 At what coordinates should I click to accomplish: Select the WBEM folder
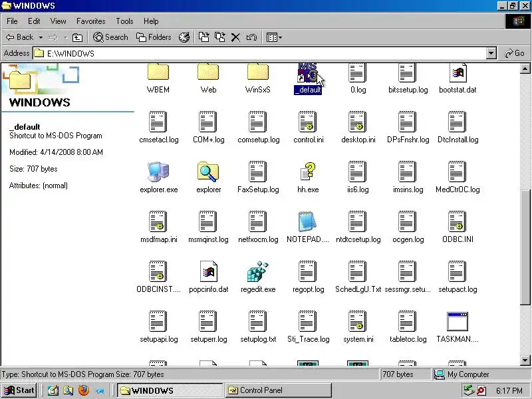[x=158, y=72]
